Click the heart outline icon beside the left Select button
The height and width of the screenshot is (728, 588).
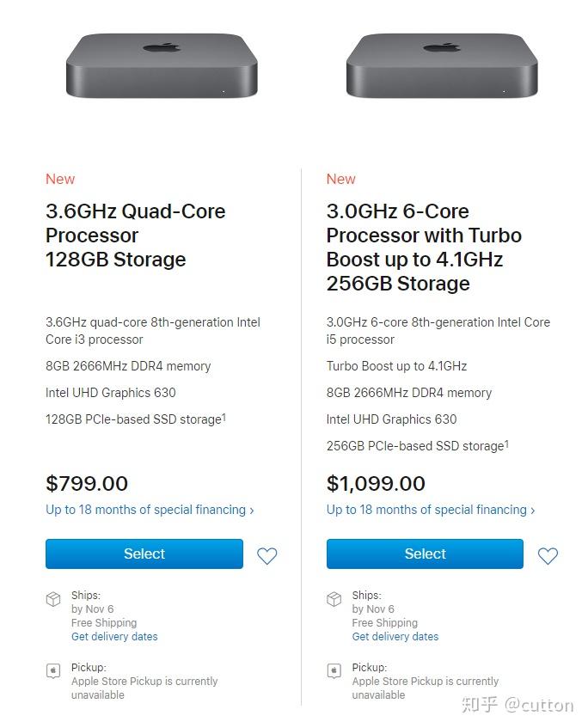click(266, 556)
